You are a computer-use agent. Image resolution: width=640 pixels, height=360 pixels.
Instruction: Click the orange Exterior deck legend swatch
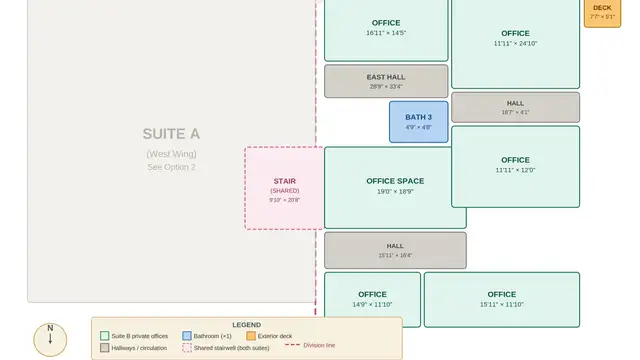[x=251, y=336]
